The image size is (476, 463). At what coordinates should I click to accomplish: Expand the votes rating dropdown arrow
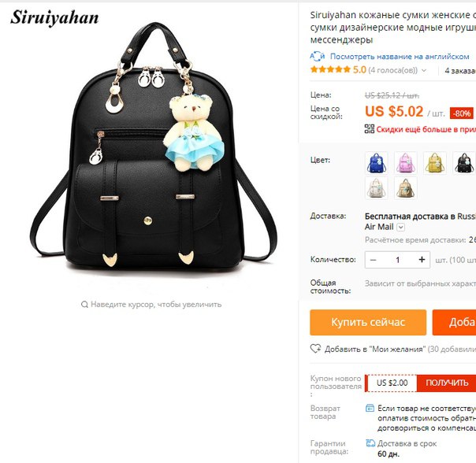[x=424, y=70]
